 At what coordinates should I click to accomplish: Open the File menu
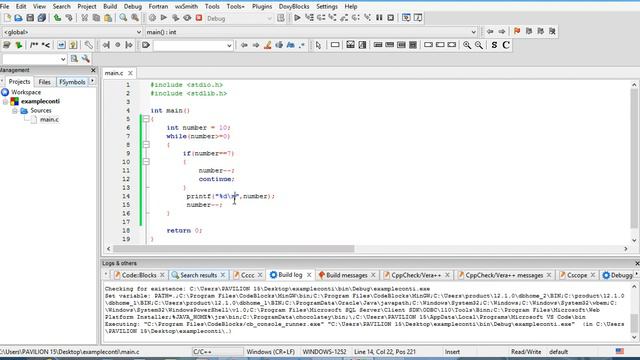coord(4,7)
